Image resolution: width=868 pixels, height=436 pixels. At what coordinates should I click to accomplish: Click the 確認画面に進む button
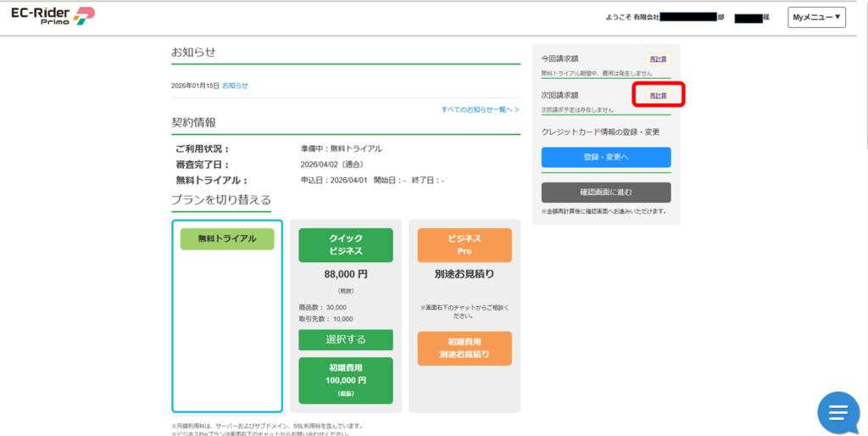point(605,193)
